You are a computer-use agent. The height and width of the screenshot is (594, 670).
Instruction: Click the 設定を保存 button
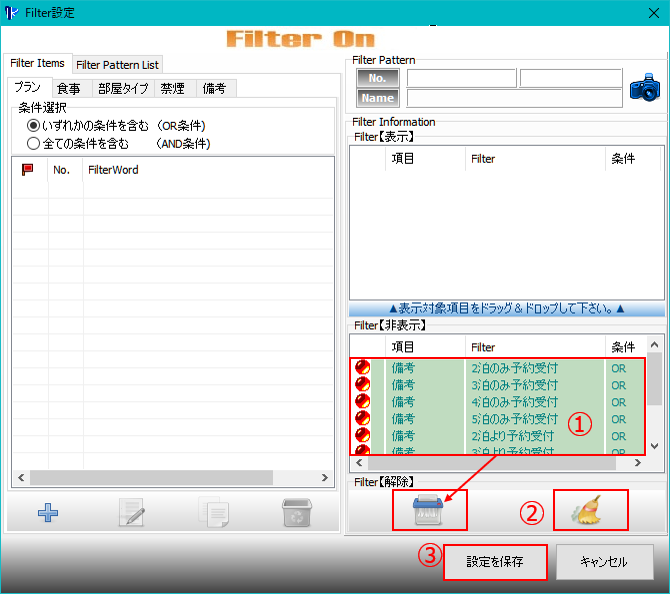(x=496, y=562)
